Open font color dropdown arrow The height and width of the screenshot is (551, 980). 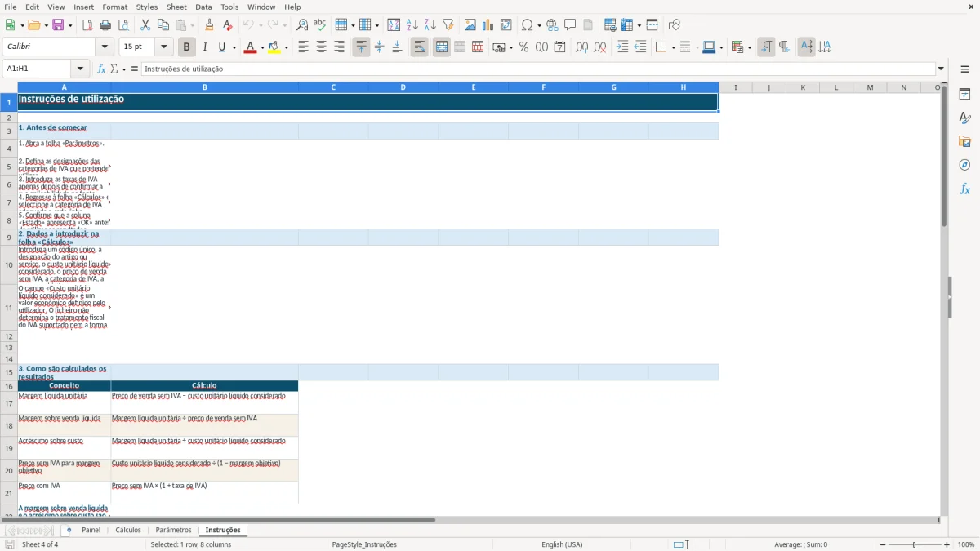261,47
